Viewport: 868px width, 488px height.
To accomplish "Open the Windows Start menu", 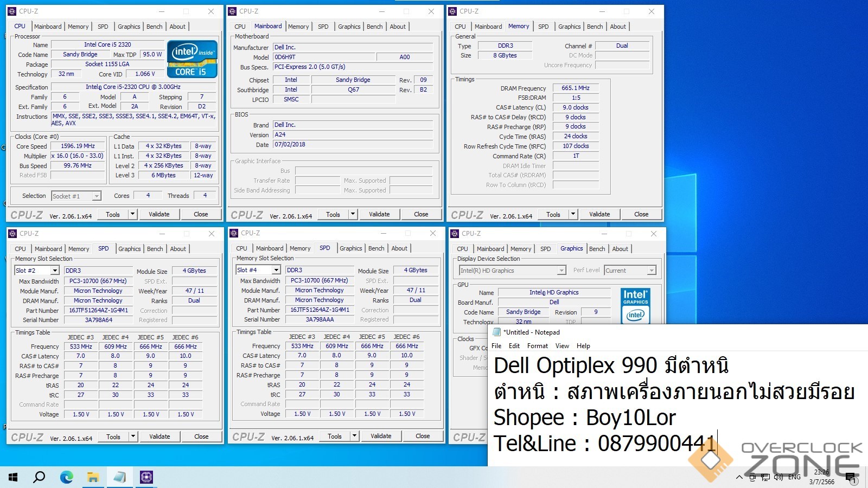I will click(x=13, y=477).
